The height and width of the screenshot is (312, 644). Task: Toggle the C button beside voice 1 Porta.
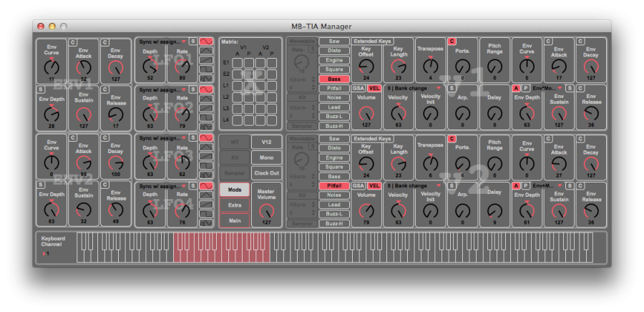coord(452,42)
